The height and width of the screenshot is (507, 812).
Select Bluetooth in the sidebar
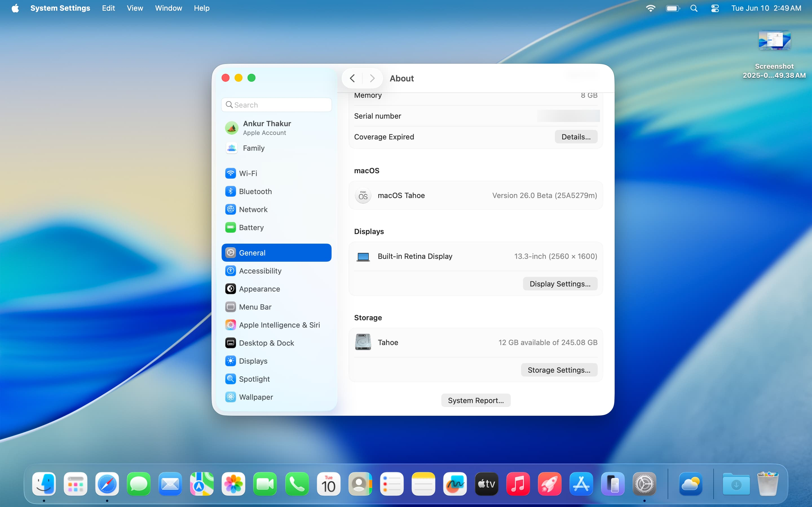pos(255,192)
